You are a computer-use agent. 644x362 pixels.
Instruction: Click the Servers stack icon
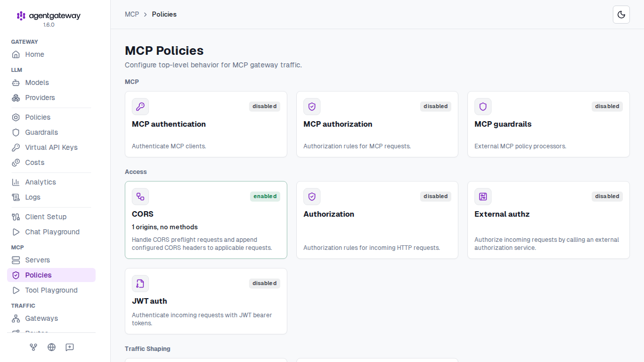pos(16,260)
